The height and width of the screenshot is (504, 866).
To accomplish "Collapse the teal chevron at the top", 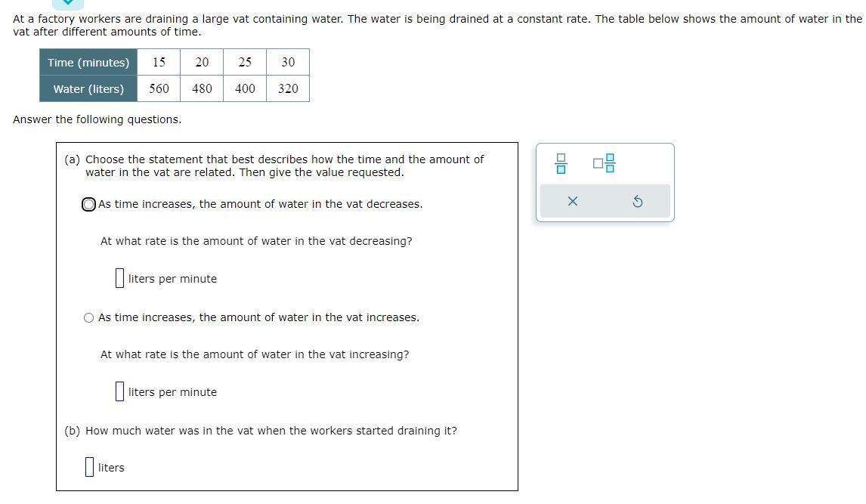I will coord(68,3).
